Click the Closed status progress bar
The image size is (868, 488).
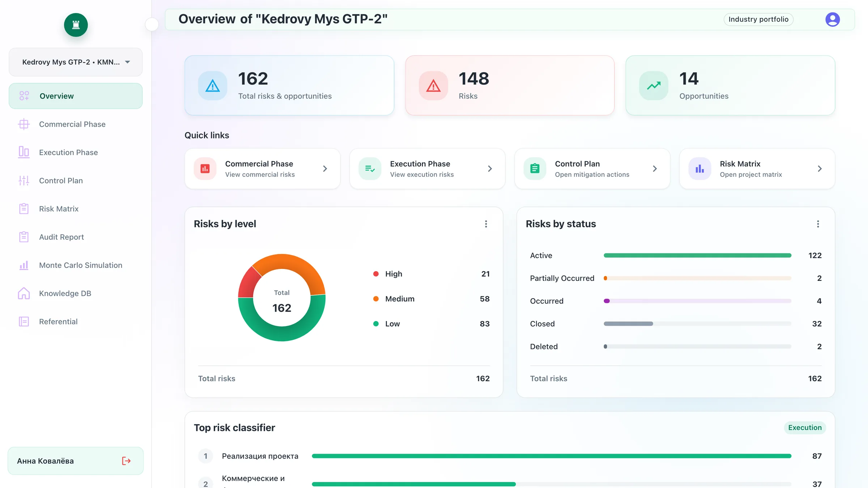[697, 324]
